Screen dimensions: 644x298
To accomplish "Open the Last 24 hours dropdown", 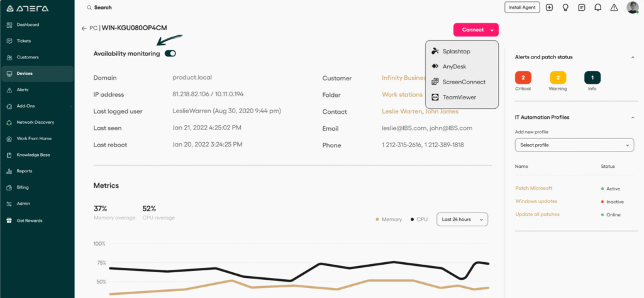I will (462, 219).
